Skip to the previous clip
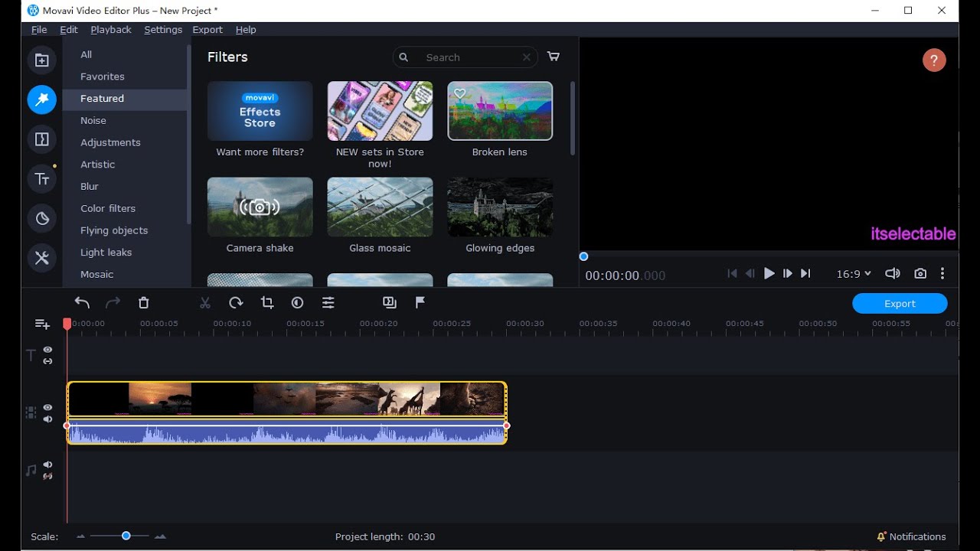 pyautogui.click(x=732, y=274)
